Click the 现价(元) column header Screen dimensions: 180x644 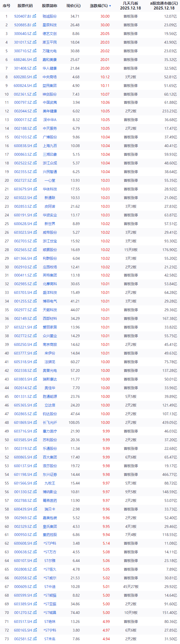point(73,6)
